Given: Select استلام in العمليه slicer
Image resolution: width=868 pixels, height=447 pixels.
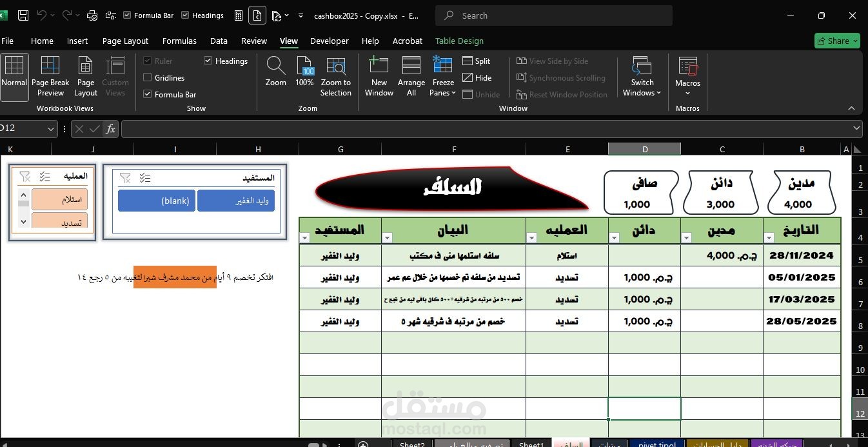Looking at the screenshot, I should click(x=59, y=199).
